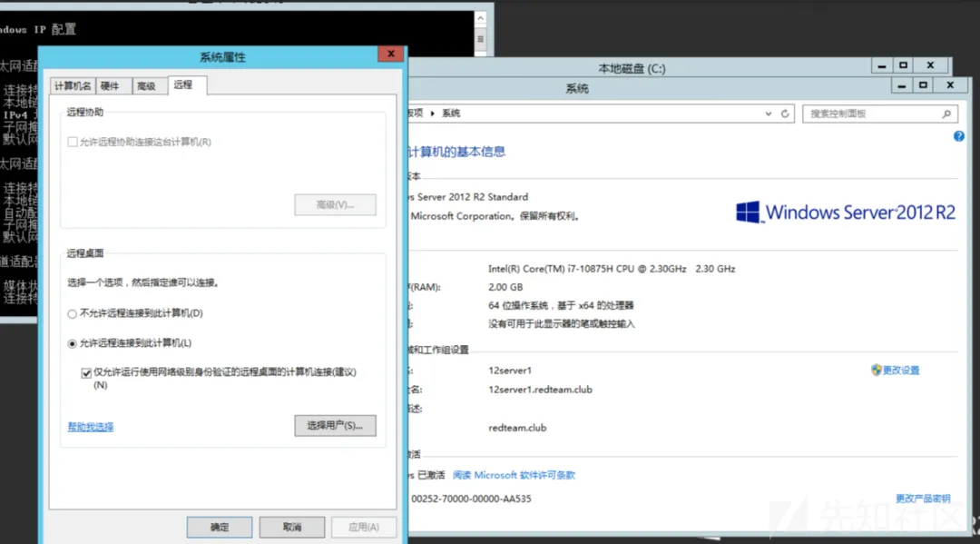Click the 2.00 GB RAM value
Screen dimensions: 980x544
pos(505,287)
